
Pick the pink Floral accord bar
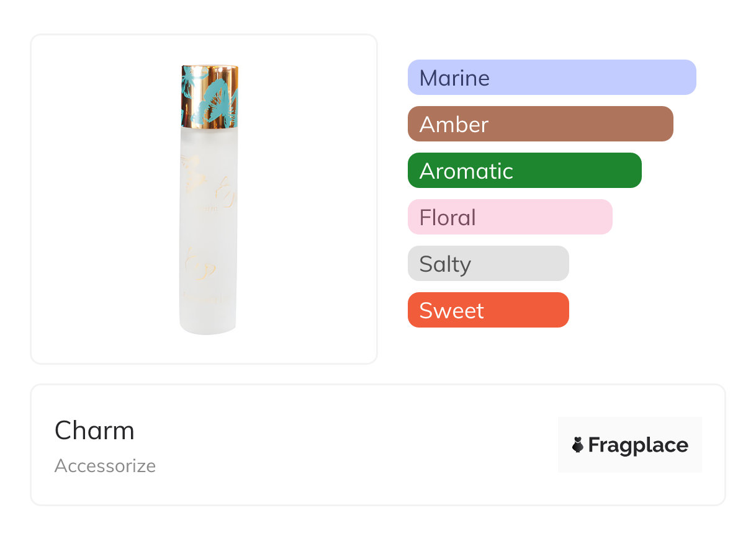tap(510, 217)
